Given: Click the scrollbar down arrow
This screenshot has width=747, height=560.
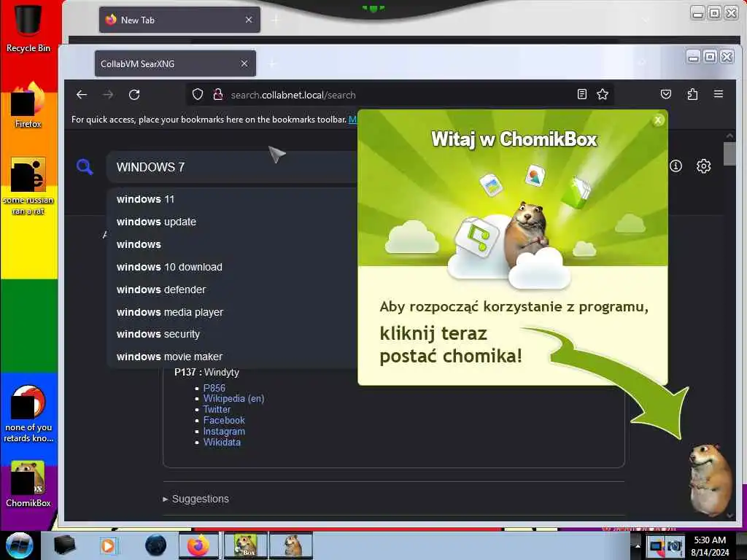Looking at the screenshot, I should (x=729, y=516).
